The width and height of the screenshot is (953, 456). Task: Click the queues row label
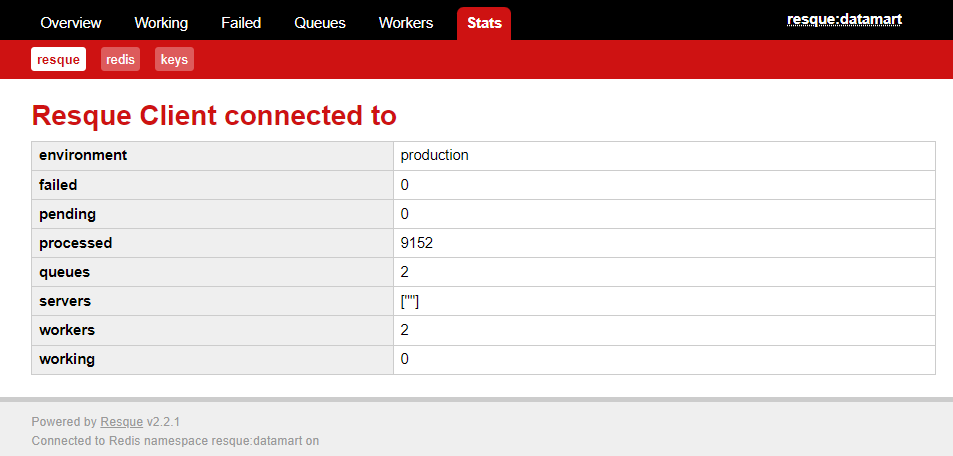[65, 272]
